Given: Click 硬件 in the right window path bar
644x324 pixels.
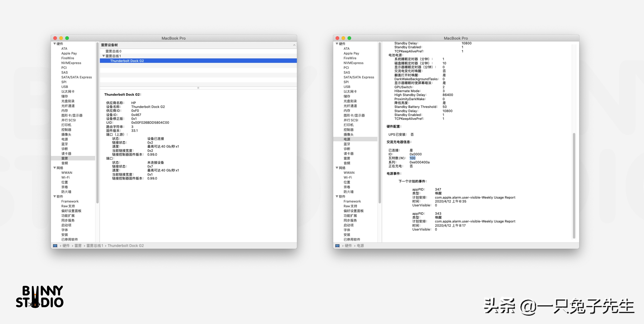Looking at the screenshot, I should 348,246.
